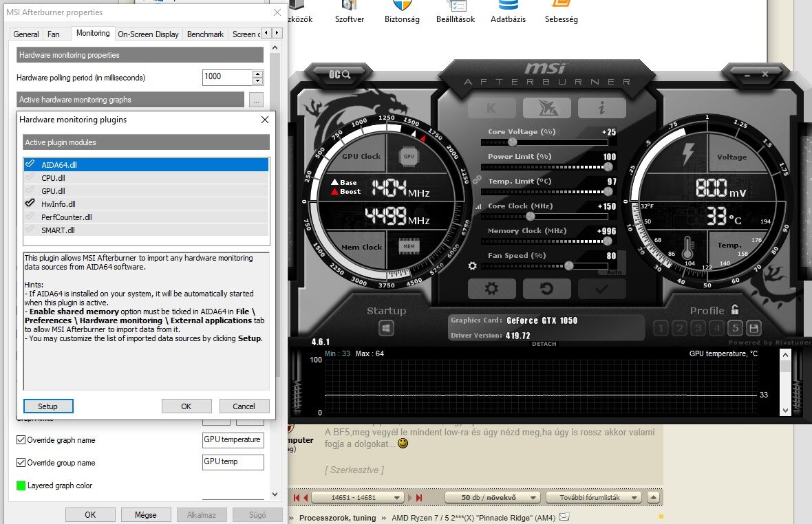The width and height of the screenshot is (812, 524).
Task: Switch to the Fan tab
Action: pyautogui.click(x=54, y=34)
